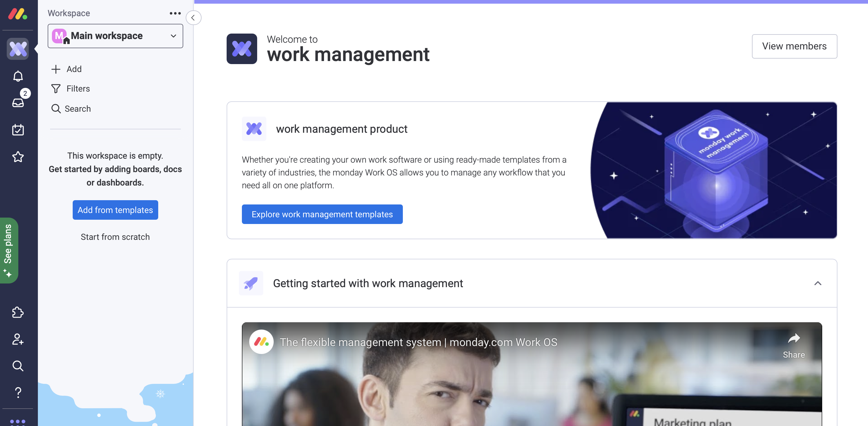Open Filters in the sidebar

point(71,88)
